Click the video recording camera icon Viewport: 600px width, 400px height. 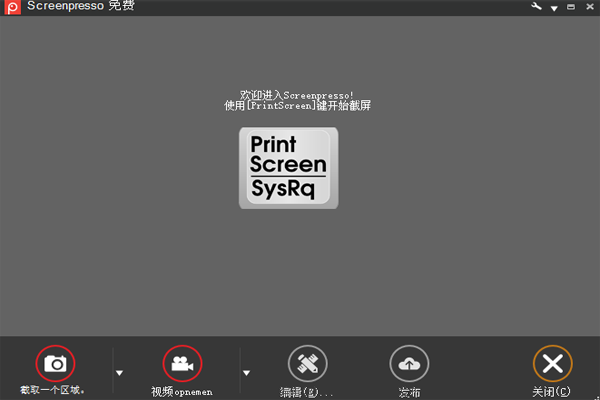[x=182, y=362]
